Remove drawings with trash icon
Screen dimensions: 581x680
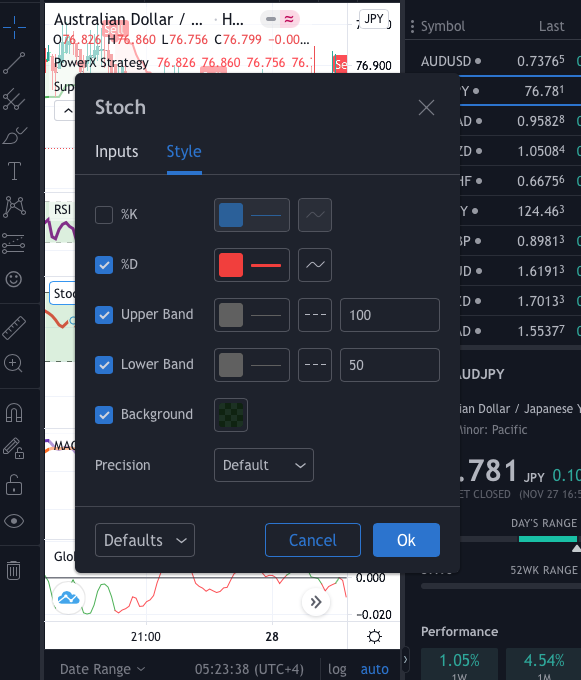click(13, 570)
